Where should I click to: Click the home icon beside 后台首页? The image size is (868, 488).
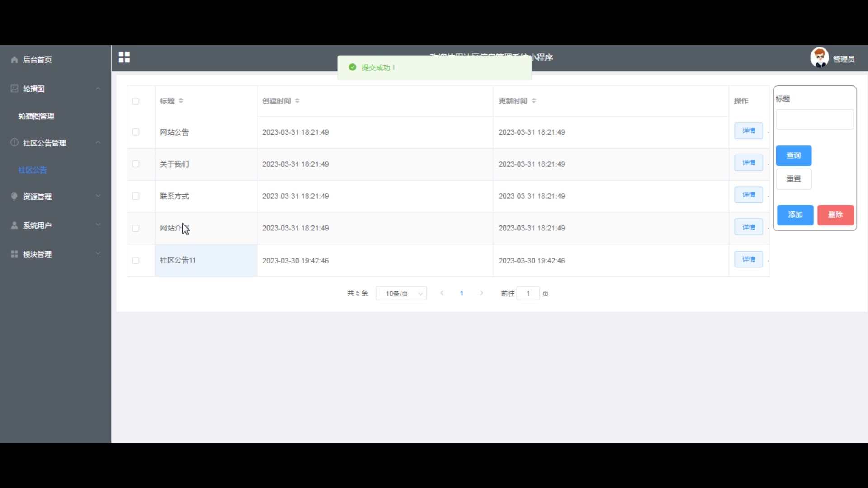coord(14,60)
